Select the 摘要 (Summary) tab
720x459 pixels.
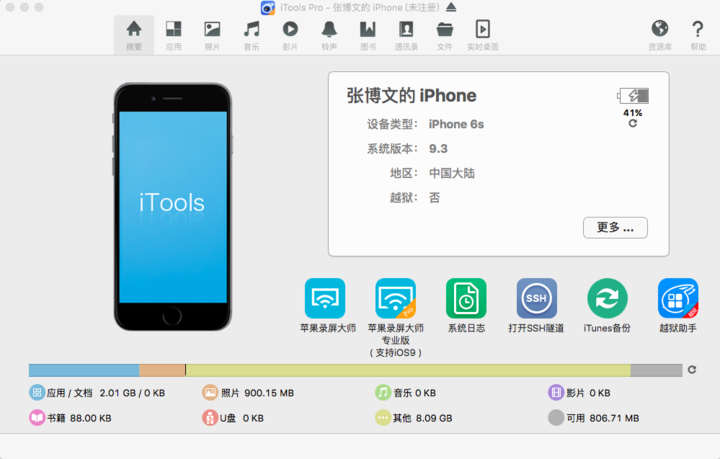(134, 34)
